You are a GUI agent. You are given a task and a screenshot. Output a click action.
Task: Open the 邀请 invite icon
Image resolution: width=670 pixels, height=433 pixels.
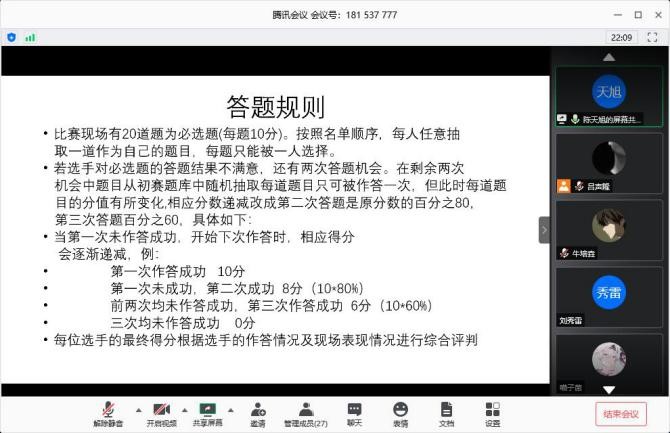(x=258, y=411)
